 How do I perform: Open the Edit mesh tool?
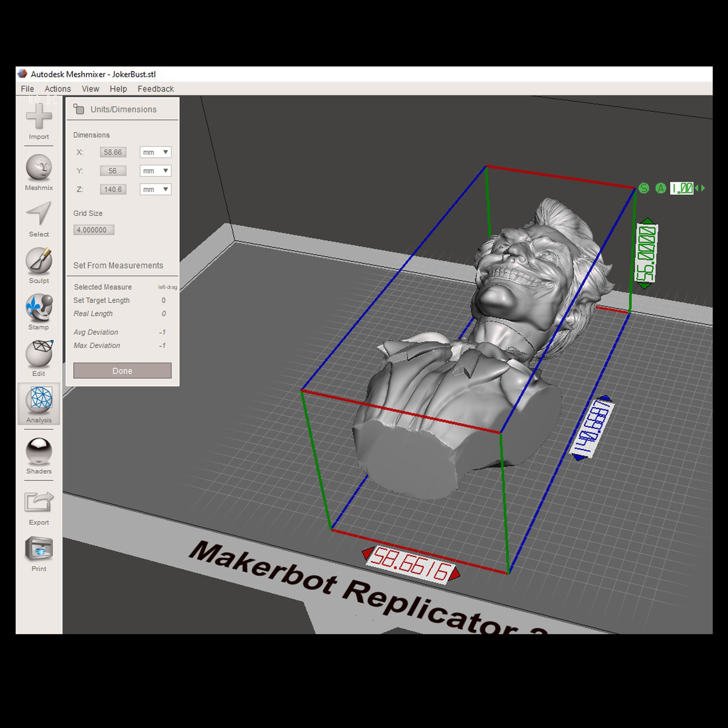tap(39, 353)
